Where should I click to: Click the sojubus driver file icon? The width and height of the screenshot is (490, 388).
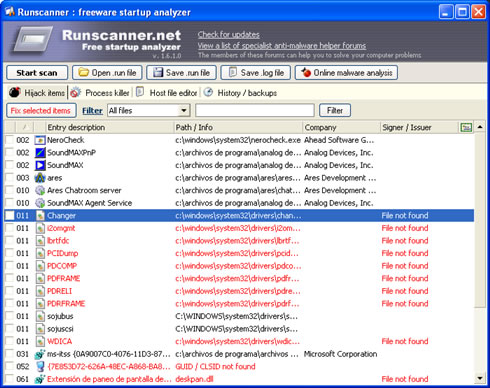click(x=40, y=316)
